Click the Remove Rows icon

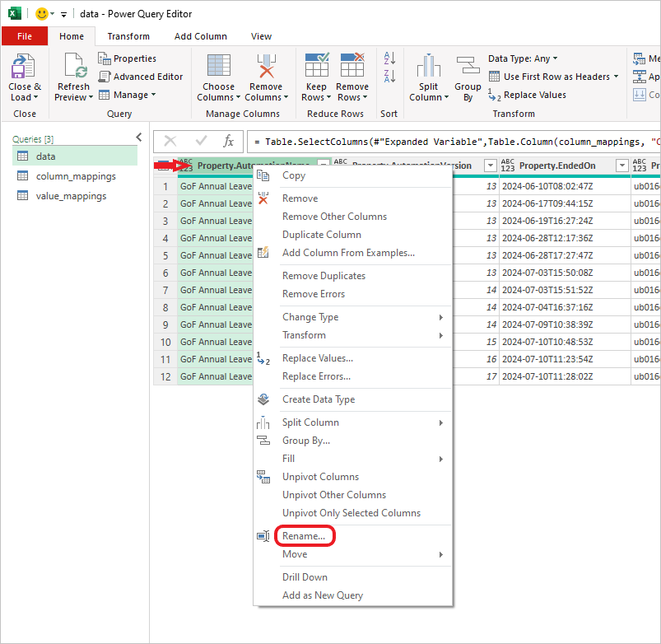[352, 65]
